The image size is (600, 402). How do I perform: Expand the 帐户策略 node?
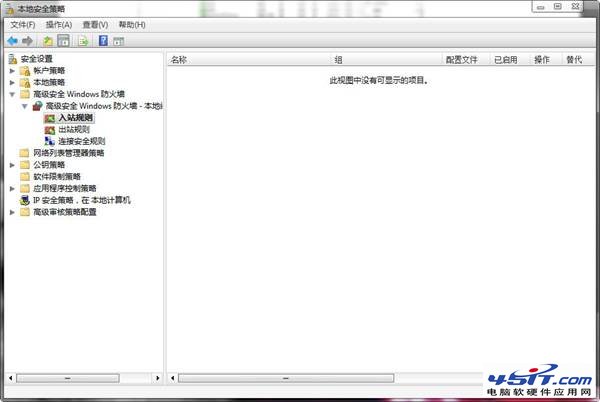pyautogui.click(x=12, y=71)
